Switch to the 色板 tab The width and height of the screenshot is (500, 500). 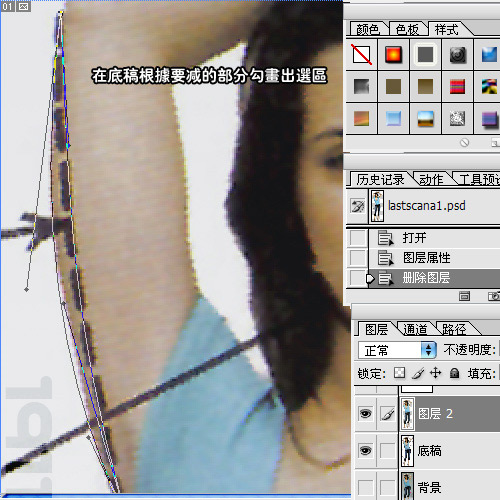(407, 30)
